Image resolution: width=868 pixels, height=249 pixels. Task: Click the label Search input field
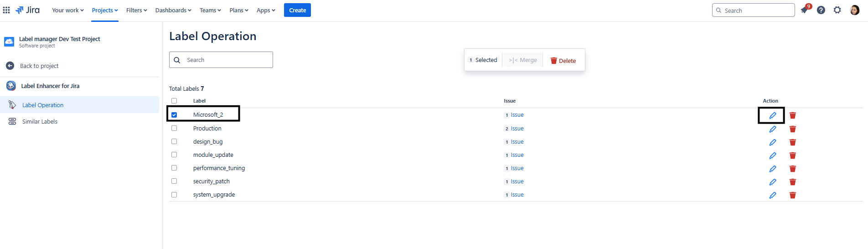click(221, 60)
